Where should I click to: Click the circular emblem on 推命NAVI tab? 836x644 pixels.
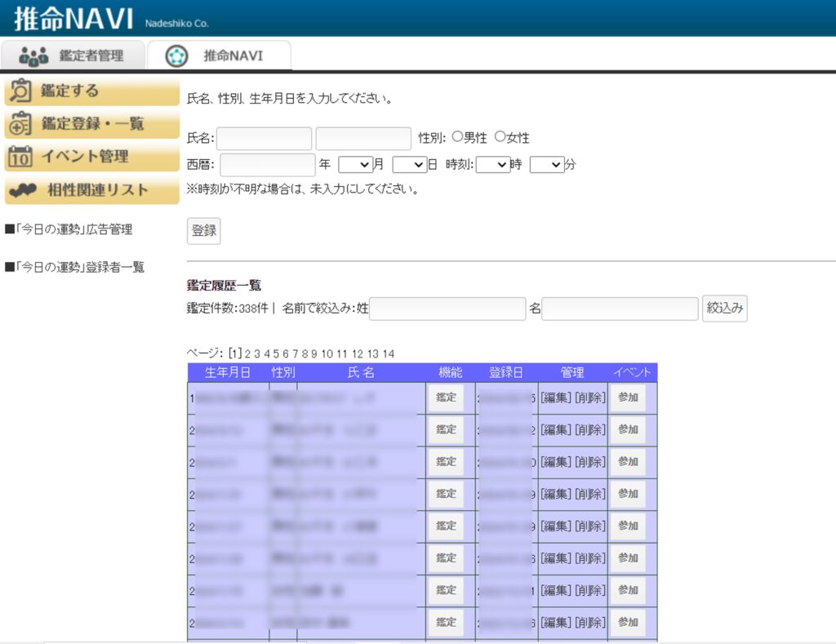[176, 56]
